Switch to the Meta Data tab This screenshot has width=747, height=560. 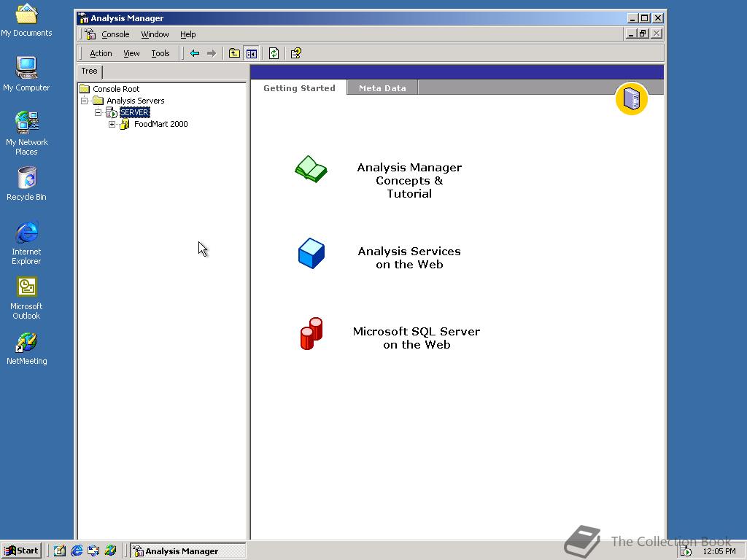click(382, 88)
